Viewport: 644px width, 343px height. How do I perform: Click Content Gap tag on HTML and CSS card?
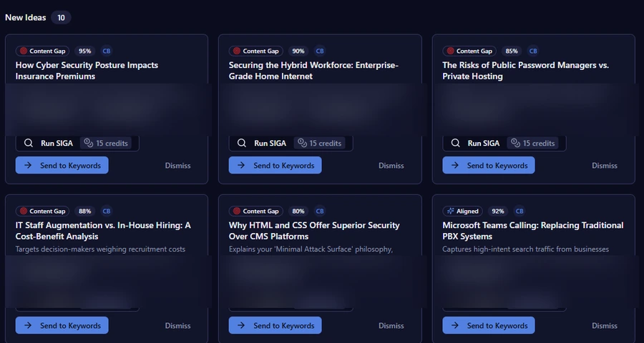pos(256,211)
